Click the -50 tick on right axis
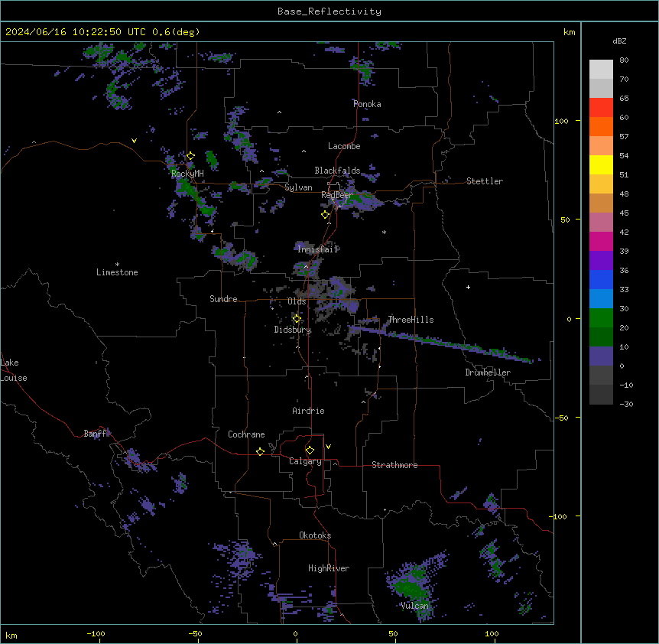 (x=561, y=418)
